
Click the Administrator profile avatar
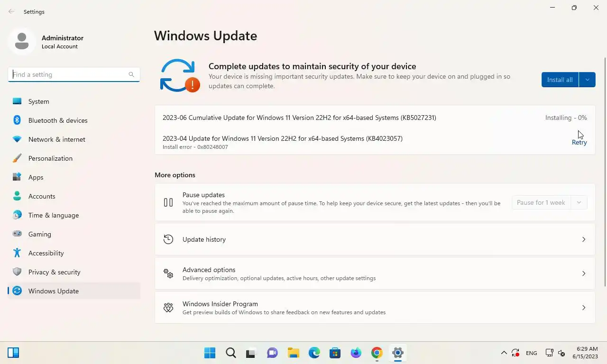coord(22,41)
